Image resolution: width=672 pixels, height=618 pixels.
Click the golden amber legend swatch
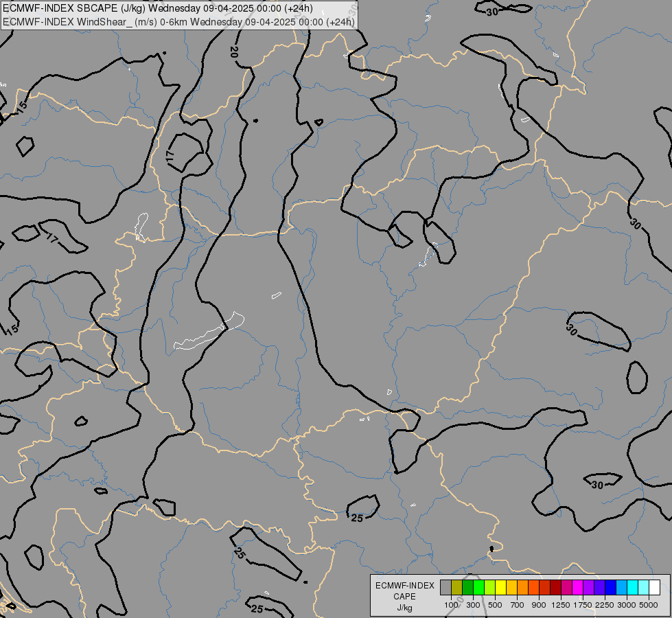click(511, 587)
